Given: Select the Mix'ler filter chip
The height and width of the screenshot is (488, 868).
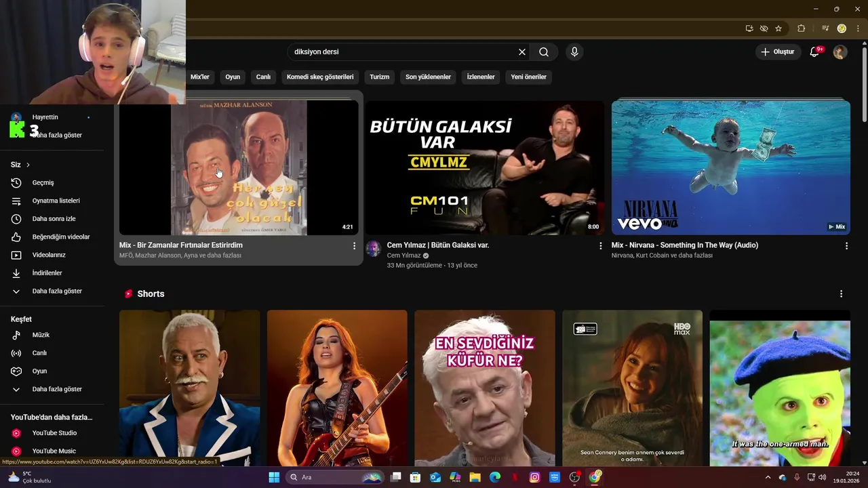Looking at the screenshot, I should click(200, 77).
